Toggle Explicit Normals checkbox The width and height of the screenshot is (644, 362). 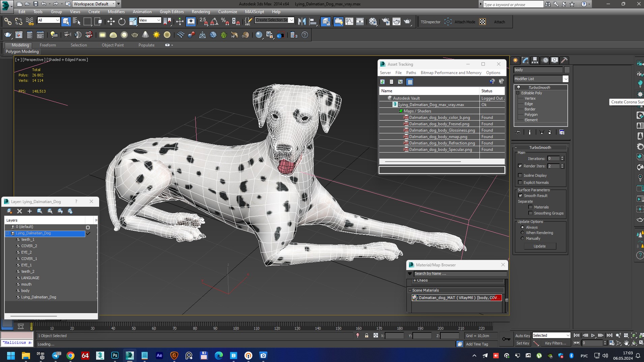[520, 183]
